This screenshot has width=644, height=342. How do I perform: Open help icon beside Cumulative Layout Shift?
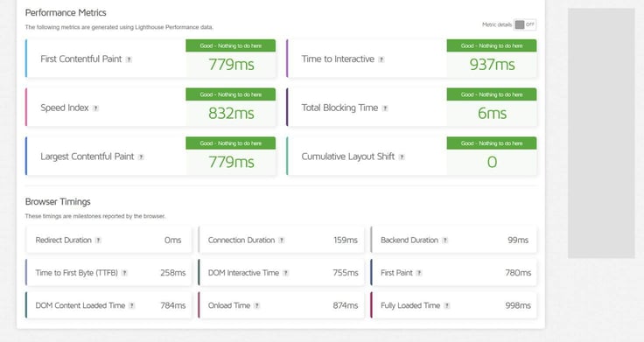[402, 157]
